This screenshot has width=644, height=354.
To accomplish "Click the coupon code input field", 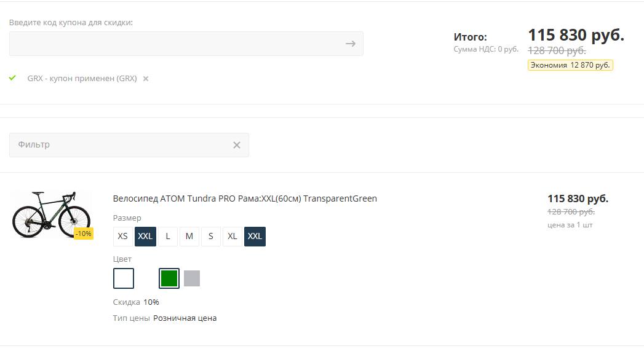I will point(186,44).
